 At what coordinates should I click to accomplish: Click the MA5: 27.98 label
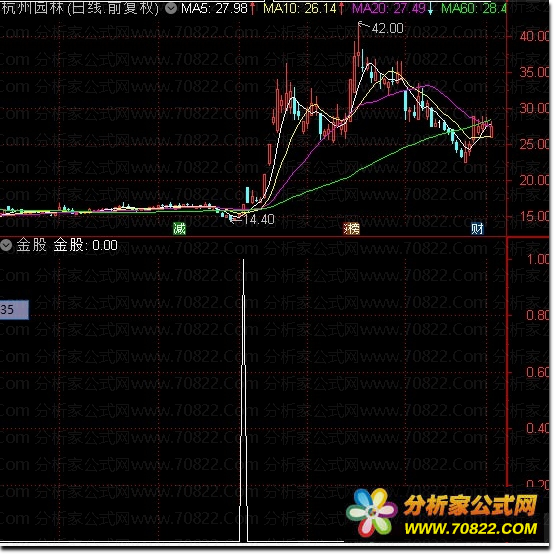[214, 8]
